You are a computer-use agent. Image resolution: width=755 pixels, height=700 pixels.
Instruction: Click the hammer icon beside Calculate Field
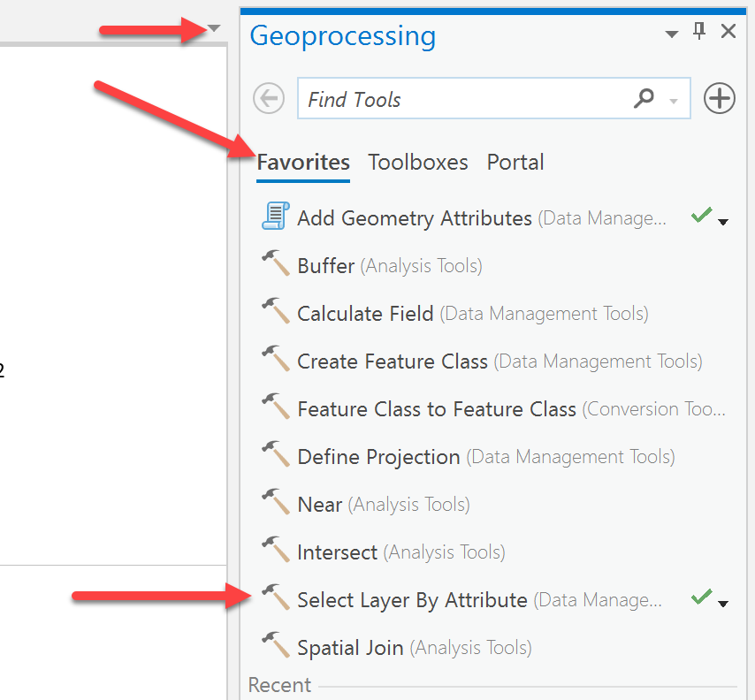tap(276, 312)
